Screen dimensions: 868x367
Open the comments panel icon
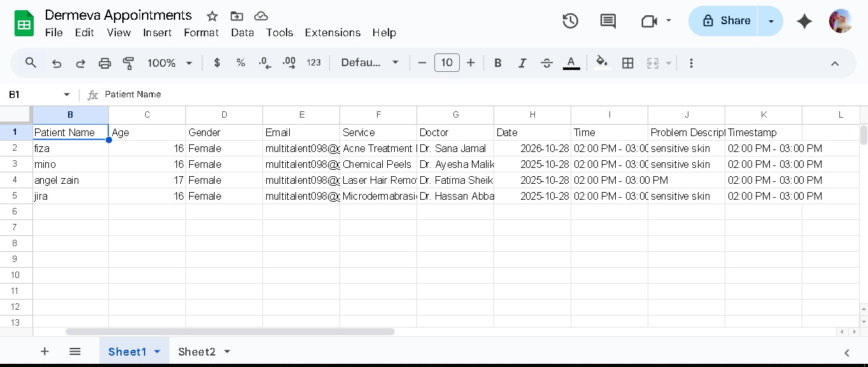608,21
